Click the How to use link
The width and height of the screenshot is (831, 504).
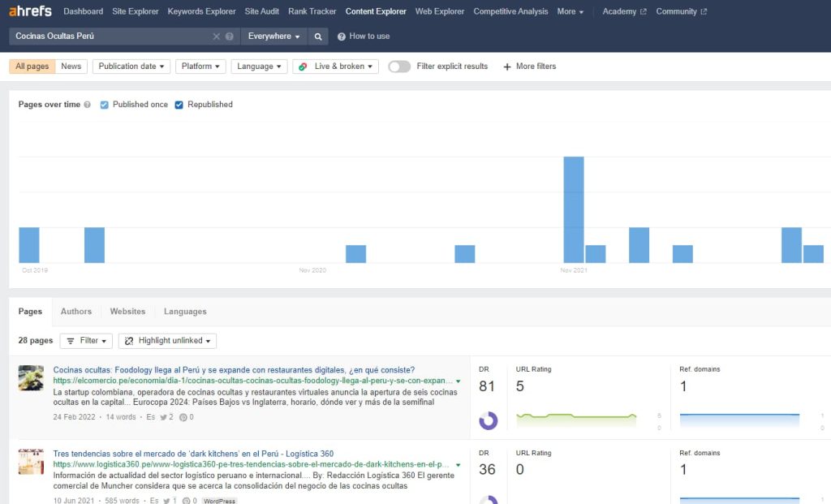369,37
